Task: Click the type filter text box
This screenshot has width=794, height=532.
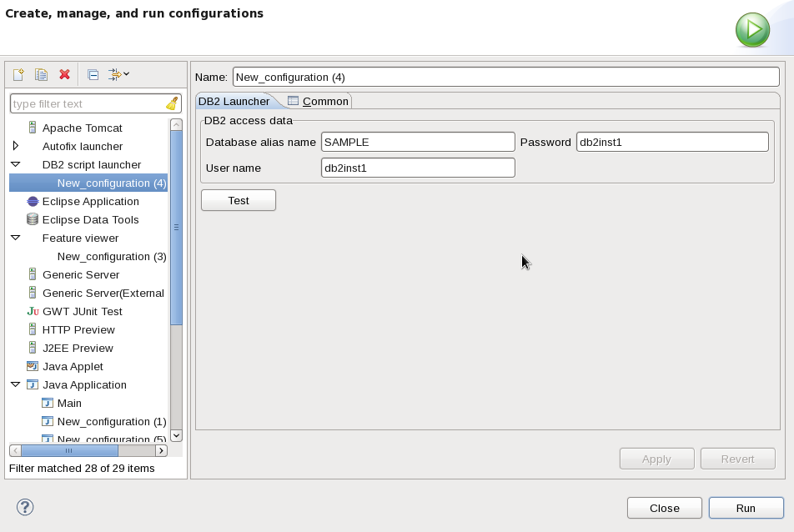Action: click(83, 103)
